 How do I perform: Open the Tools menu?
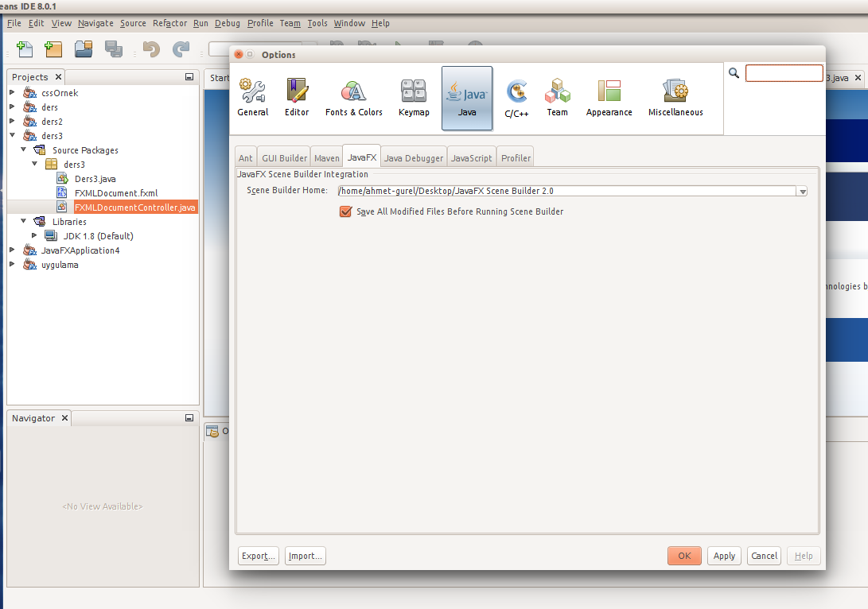pos(317,23)
